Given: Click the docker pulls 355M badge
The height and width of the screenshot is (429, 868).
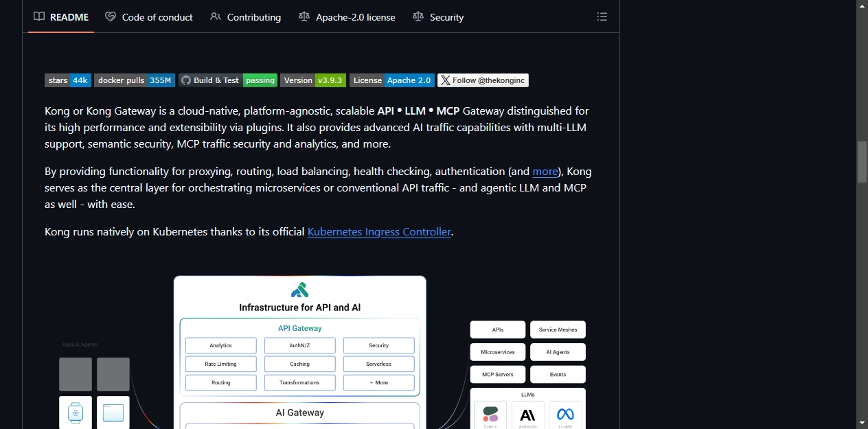Looking at the screenshot, I should coord(135,80).
